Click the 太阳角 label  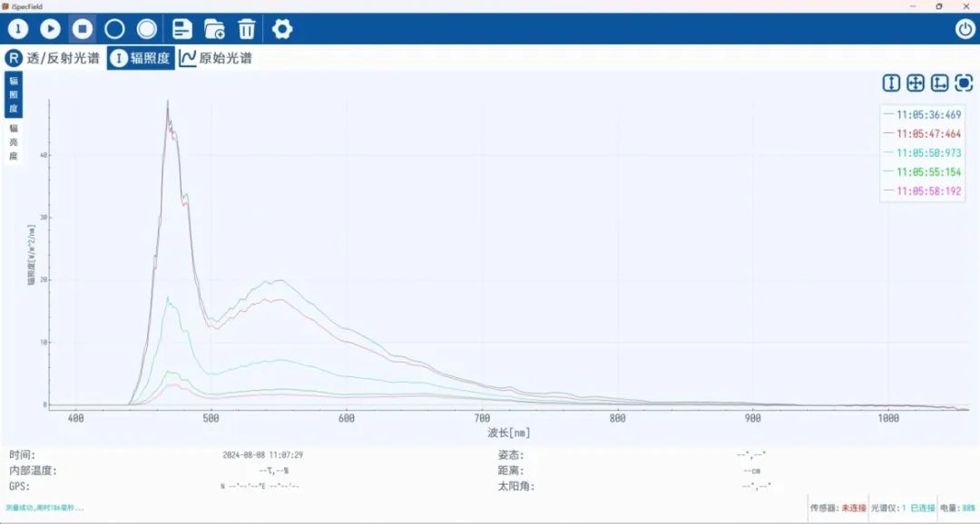516,486
